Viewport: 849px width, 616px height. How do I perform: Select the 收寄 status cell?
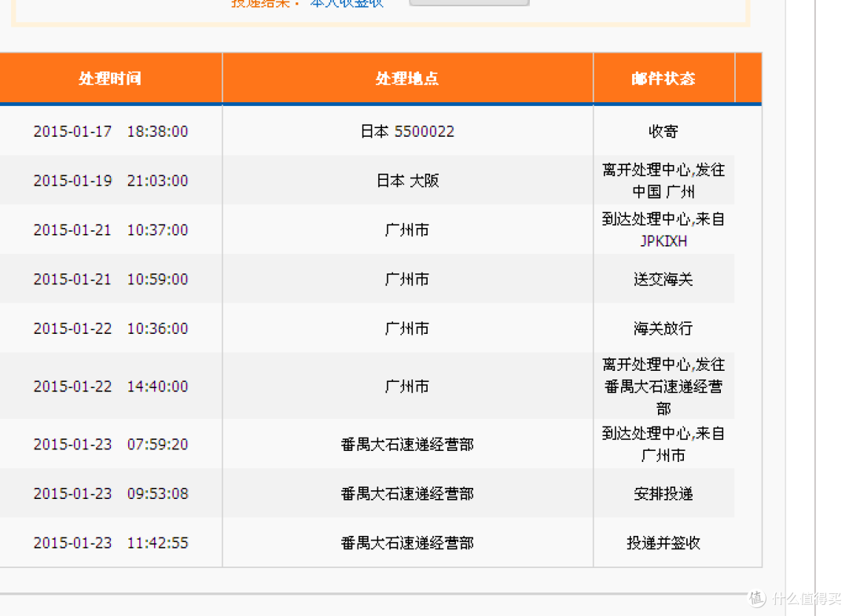tap(663, 131)
